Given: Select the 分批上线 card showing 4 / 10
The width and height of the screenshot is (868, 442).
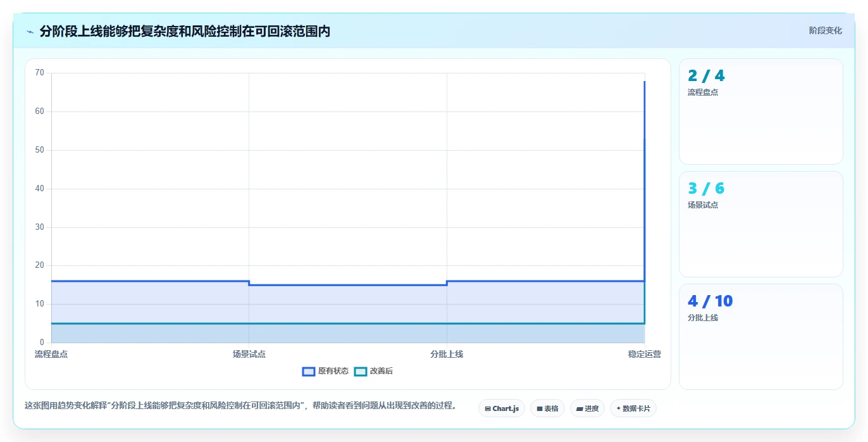Looking at the screenshot, I should (761, 337).
